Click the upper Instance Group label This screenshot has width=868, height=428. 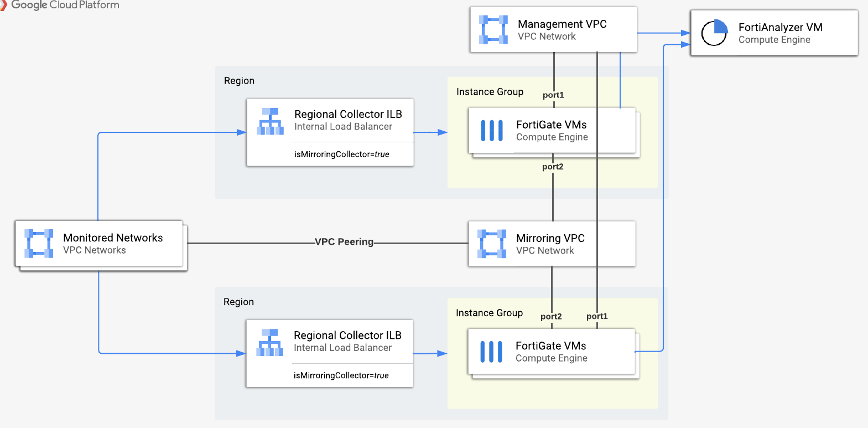coord(490,92)
